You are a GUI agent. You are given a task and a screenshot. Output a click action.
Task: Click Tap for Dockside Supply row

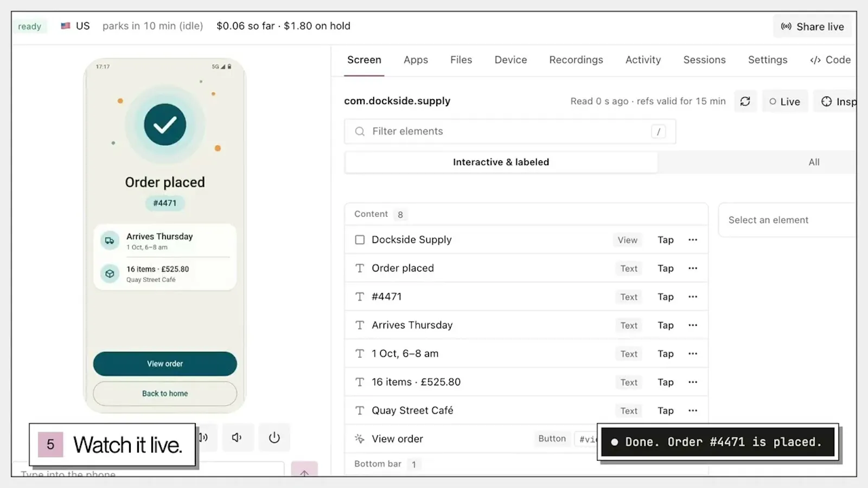666,240
